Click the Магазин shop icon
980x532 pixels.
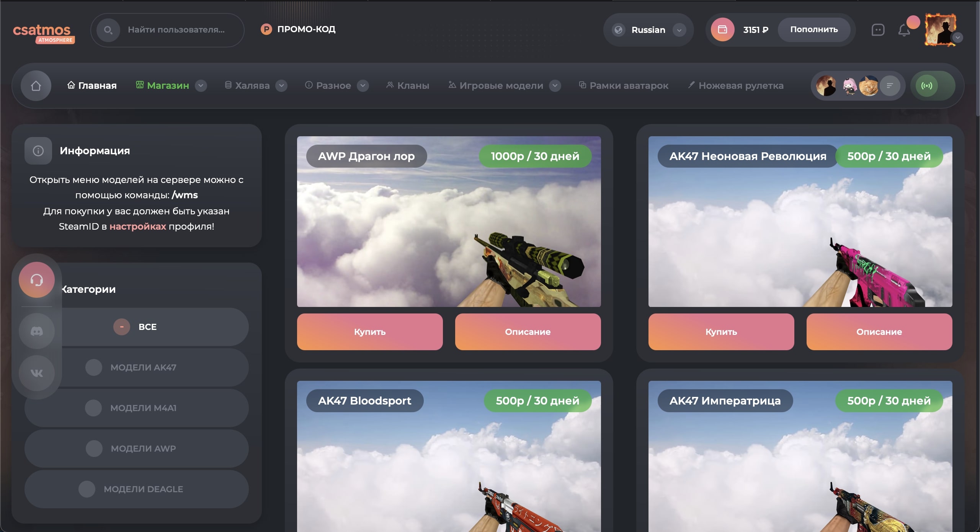tap(140, 85)
